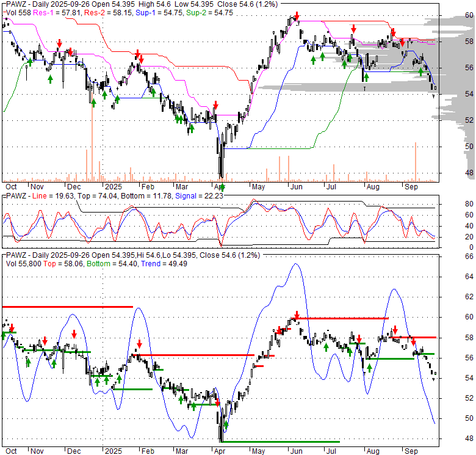Image resolution: width=476 pixels, height=455 pixels.
Task: Click the Sep label on bottom chart axis
Action: 411,451
